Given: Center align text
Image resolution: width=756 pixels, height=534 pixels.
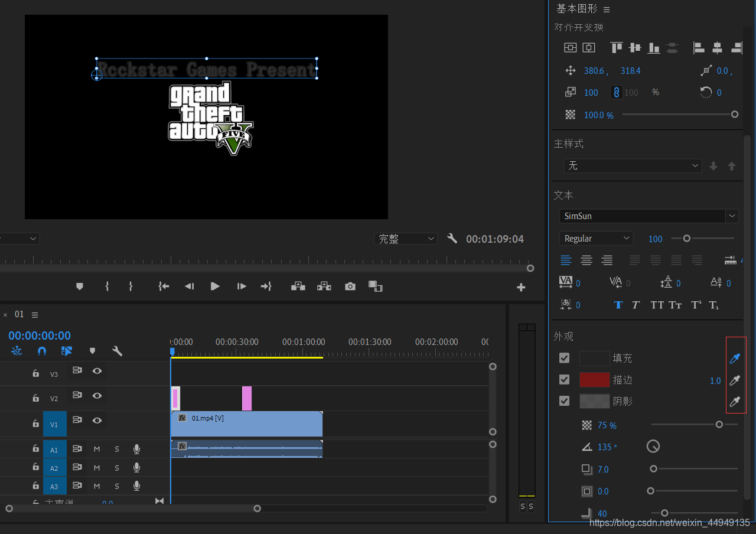Looking at the screenshot, I should (x=586, y=260).
